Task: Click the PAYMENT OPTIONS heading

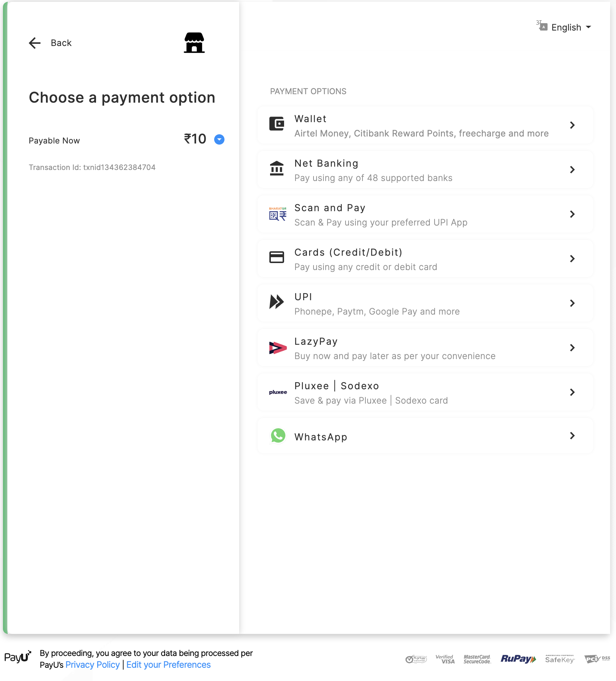Action: tap(308, 92)
